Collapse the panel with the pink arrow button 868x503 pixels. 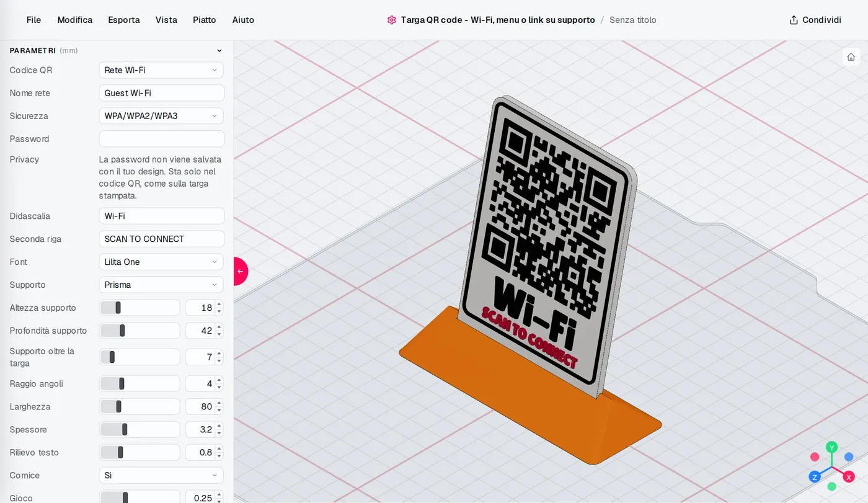[x=241, y=271]
